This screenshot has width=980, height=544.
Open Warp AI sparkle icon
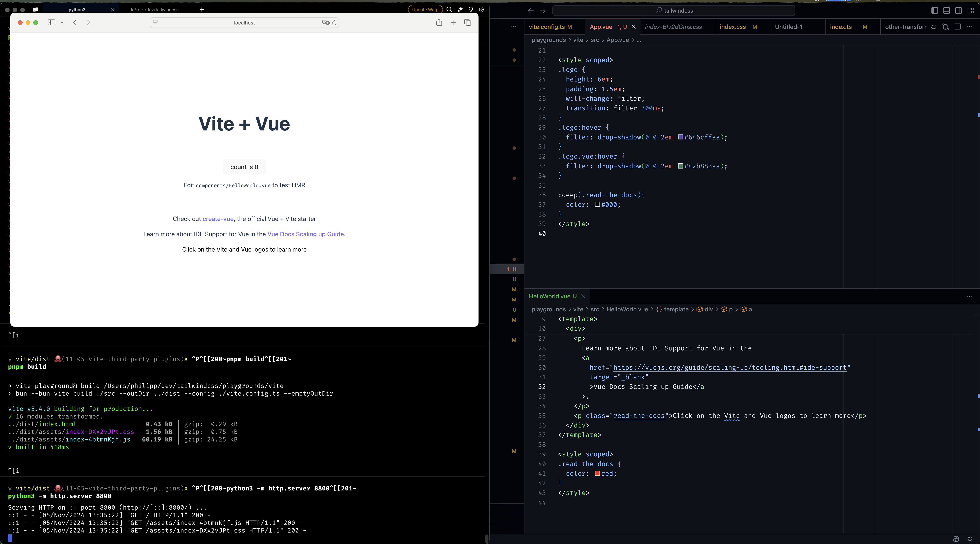(x=460, y=10)
